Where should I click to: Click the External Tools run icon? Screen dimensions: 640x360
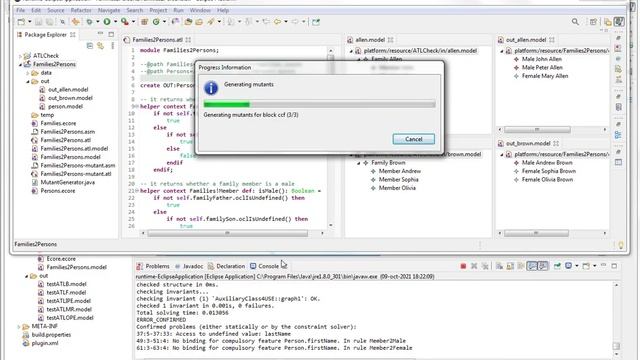pos(125,22)
